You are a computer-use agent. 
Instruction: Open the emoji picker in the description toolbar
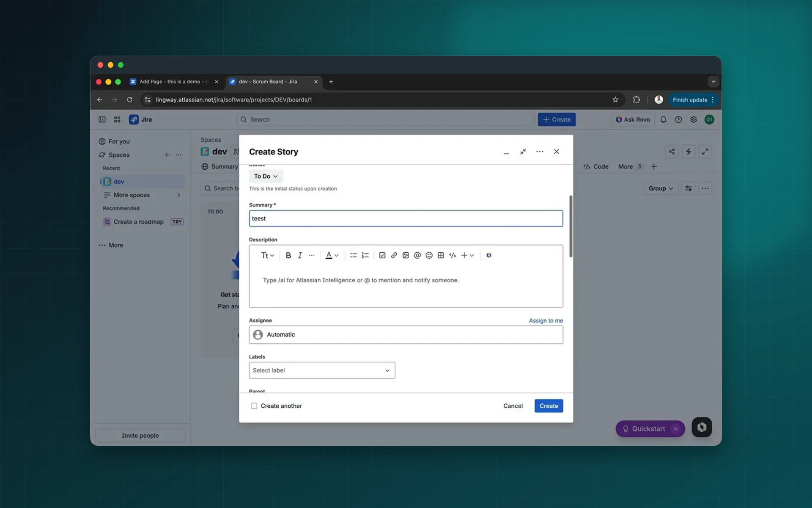(x=429, y=255)
